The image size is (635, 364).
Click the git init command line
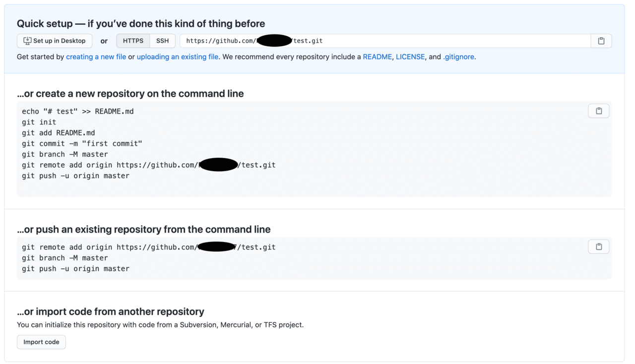click(39, 122)
